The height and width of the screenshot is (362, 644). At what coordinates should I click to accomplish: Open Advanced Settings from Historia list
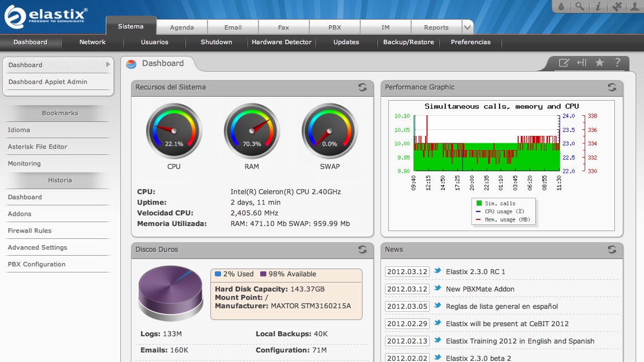[x=37, y=247]
